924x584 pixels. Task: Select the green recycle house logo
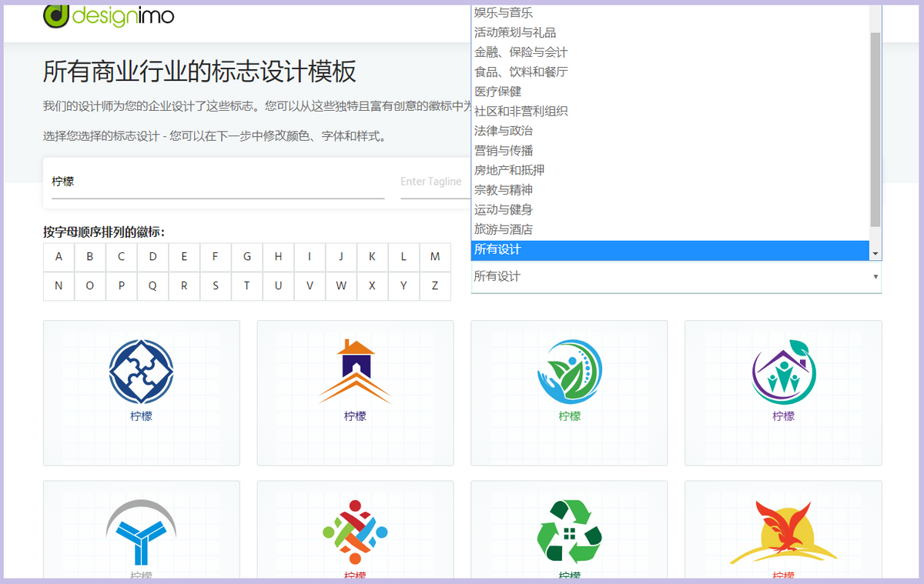tap(569, 531)
